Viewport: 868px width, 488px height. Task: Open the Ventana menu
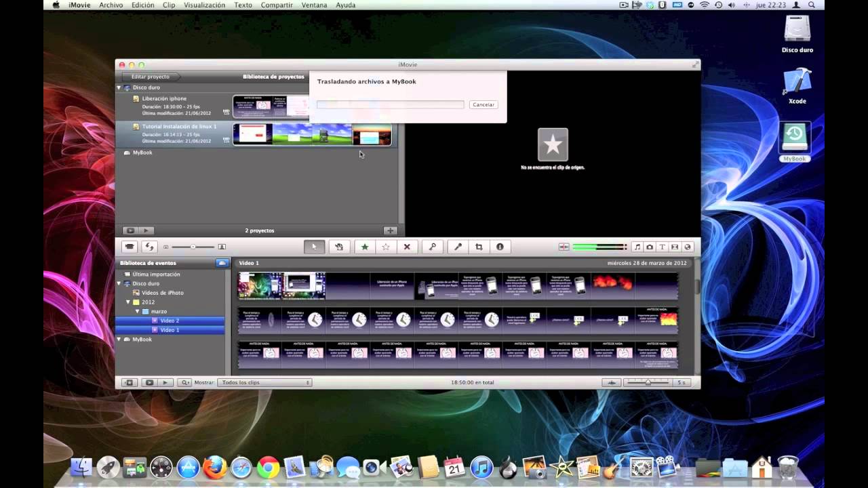pos(314,5)
